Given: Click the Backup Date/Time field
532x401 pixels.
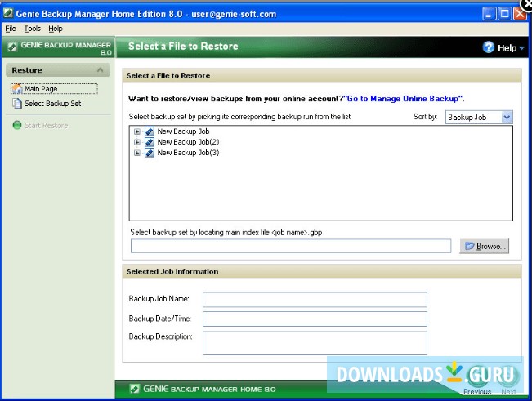Looking at the screenshot, I should tap(315, 319).
